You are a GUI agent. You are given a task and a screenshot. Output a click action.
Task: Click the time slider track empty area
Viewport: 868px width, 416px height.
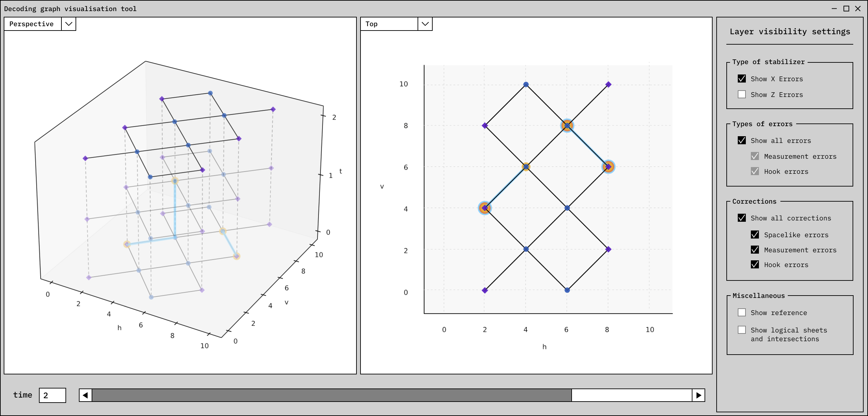pyautogui.click(x=631, y=395)
